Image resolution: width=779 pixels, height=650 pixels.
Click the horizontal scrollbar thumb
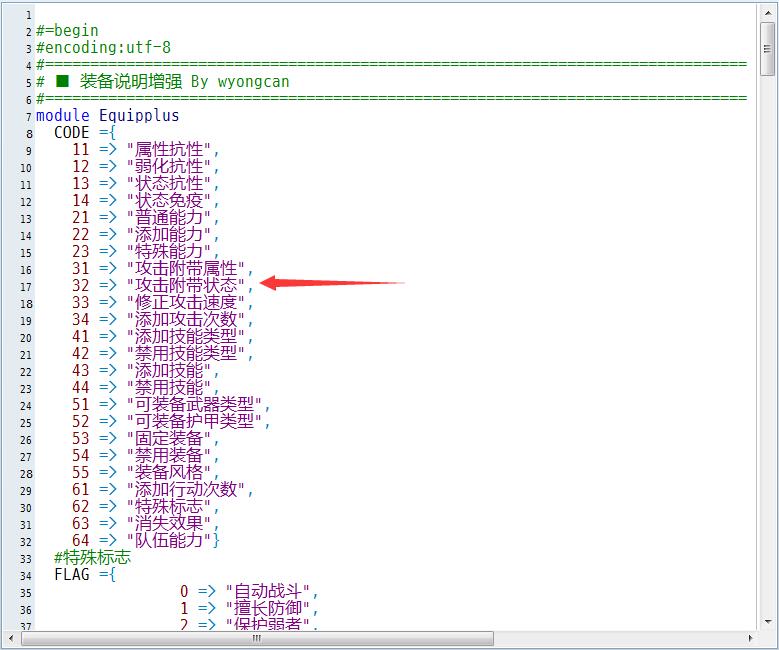(x=257, y=638)
